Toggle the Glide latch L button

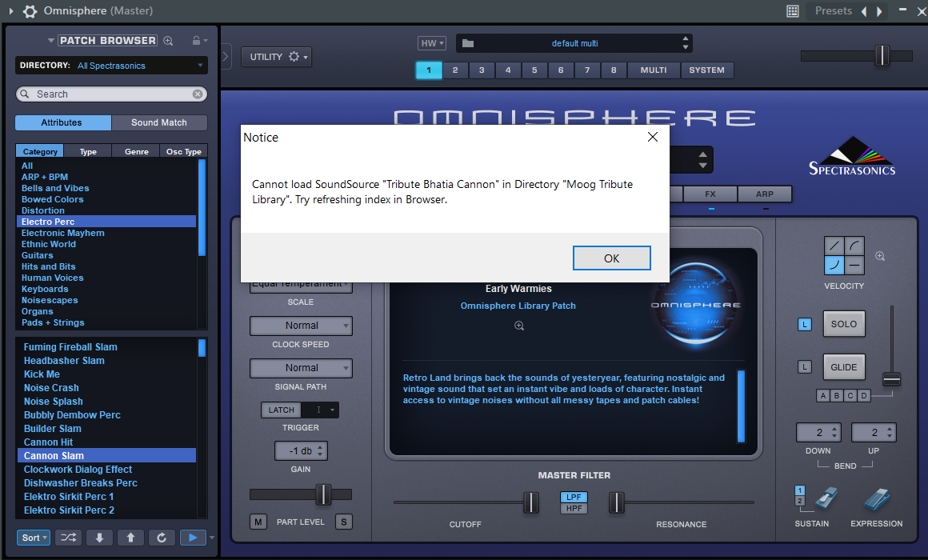click(x=805, y=367)
